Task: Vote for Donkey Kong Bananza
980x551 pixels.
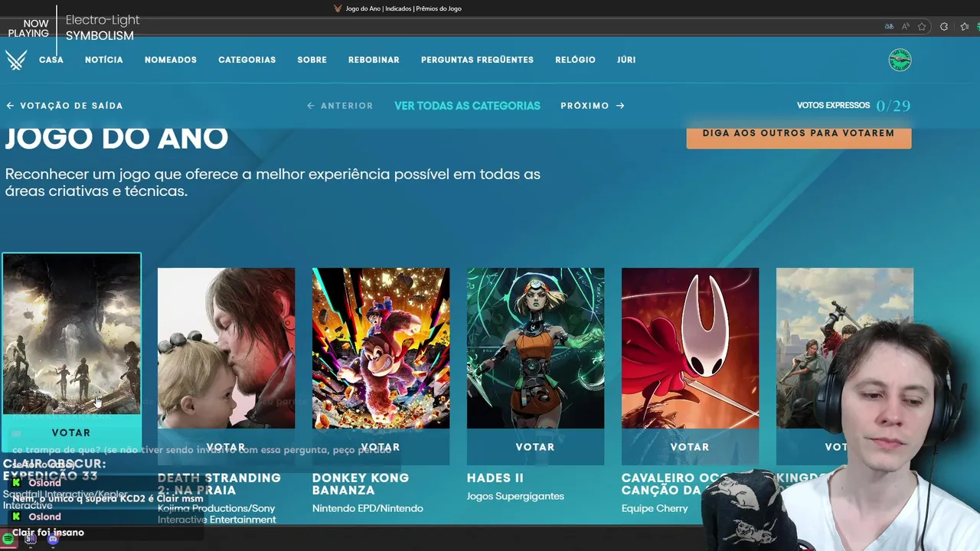Action: point(381,447)
